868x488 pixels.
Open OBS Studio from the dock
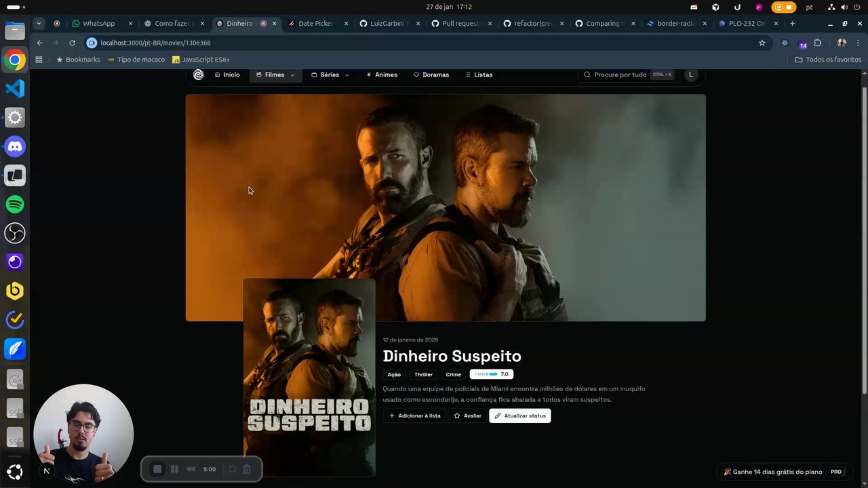[15, 233]
